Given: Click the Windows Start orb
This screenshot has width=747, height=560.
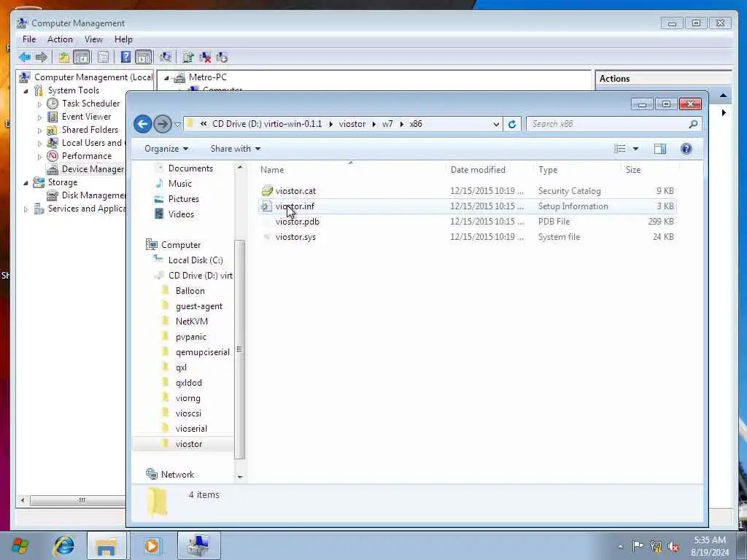Looking at the screenshot, I should click(x=20, y=545).
